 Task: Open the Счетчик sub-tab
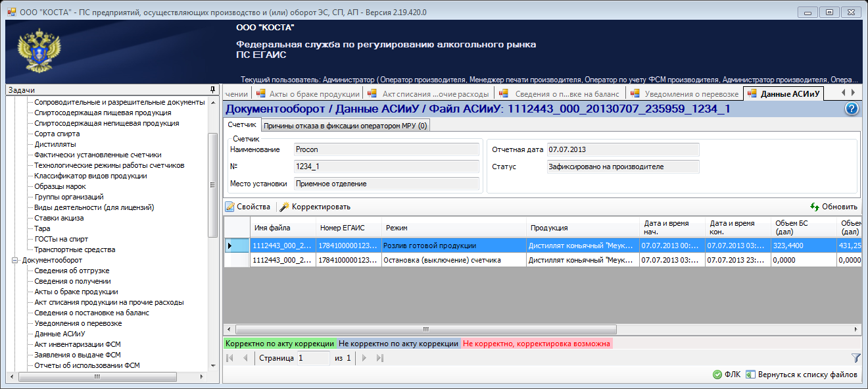click(241, 125)
